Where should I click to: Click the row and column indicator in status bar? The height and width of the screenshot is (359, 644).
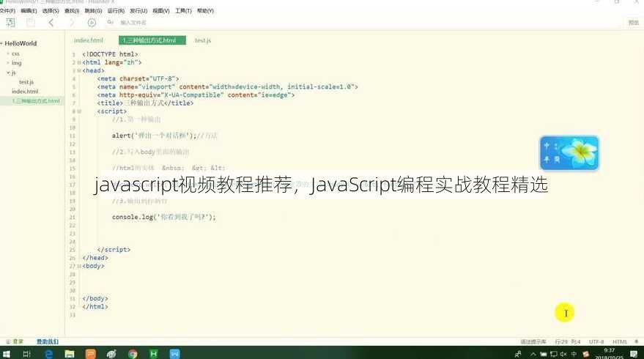tap(568, 341)
